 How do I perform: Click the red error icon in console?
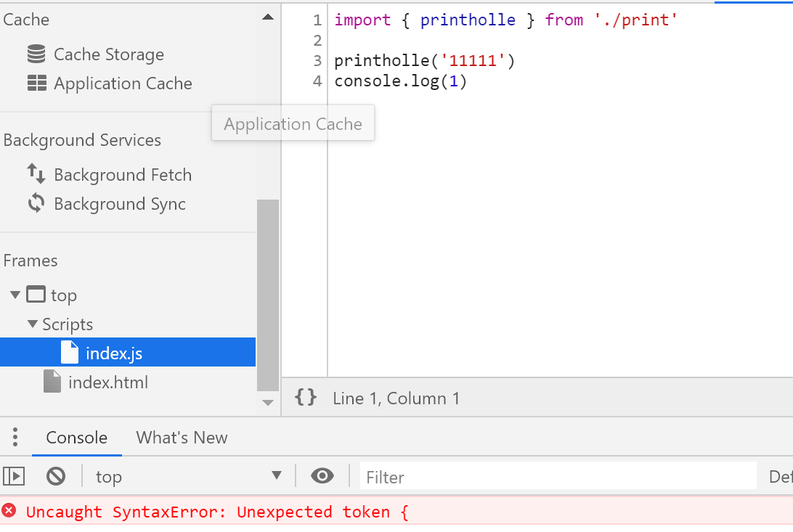(x=9, y=511)
